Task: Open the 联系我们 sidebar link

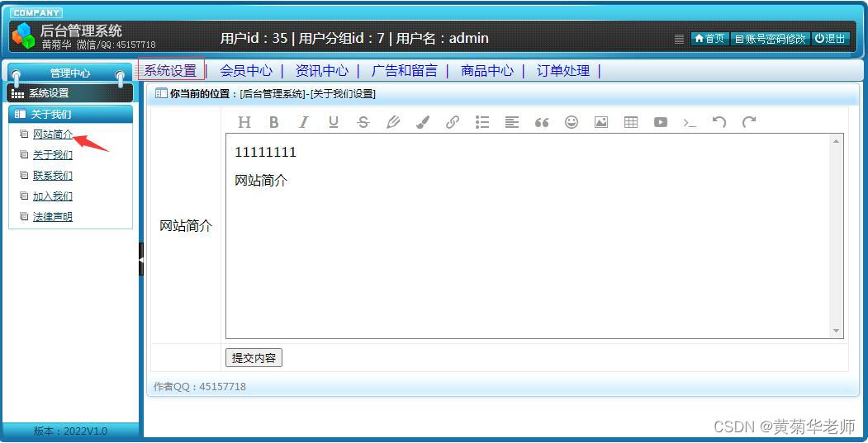Action: (53, 176)
